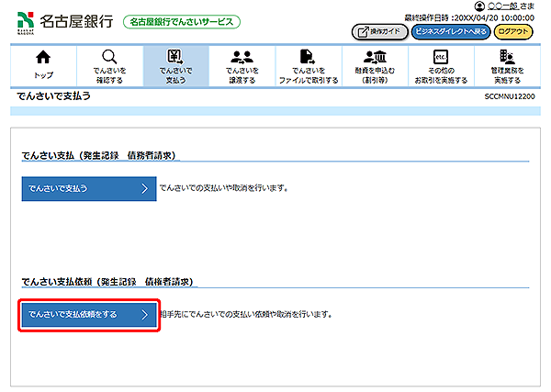The width and height of the screenshot is (551, 392).
Task: Select でんさいで支払う yen document icon
Action: [175, 57]
